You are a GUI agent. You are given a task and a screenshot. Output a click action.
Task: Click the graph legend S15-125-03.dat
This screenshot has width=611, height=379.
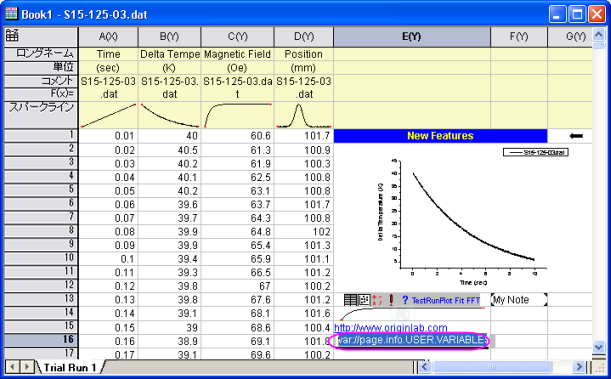pyautogui.click(x=536, y=152)
